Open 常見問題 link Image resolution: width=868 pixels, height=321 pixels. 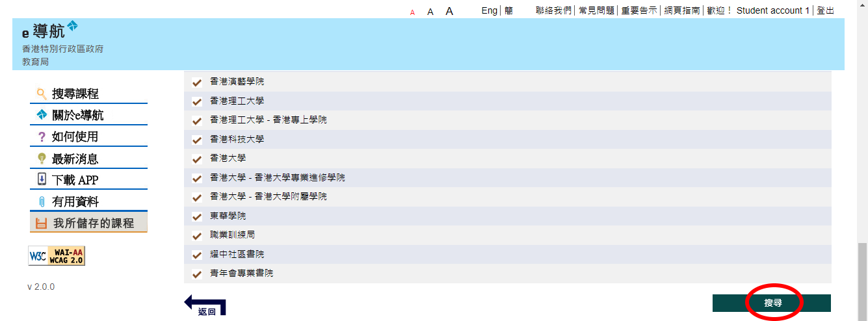click(x=596, y=10)
